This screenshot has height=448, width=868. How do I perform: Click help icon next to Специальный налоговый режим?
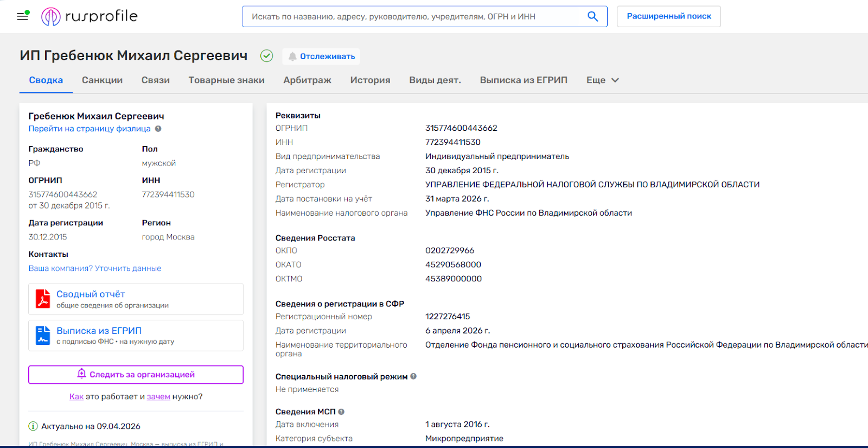413,376
